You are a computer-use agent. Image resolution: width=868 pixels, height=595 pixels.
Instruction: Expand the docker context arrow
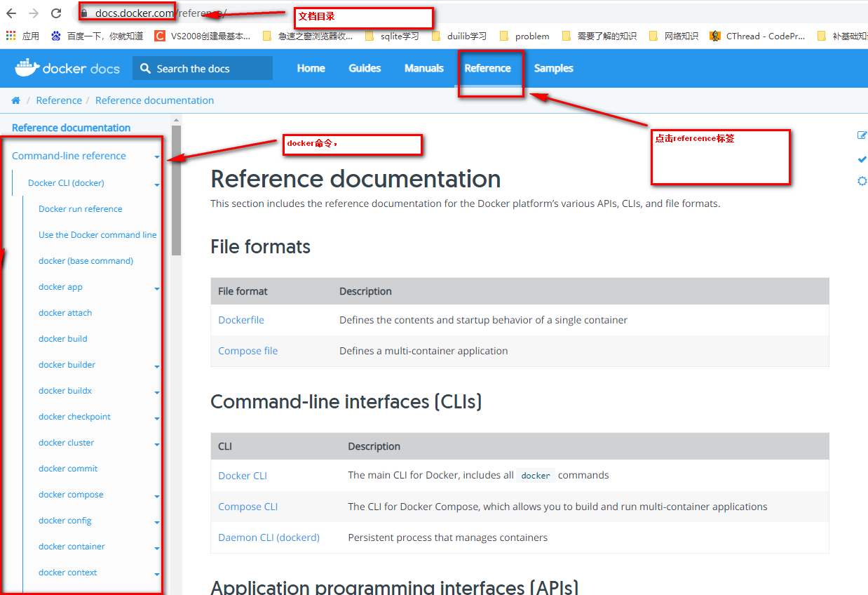[x=157, y=574]
